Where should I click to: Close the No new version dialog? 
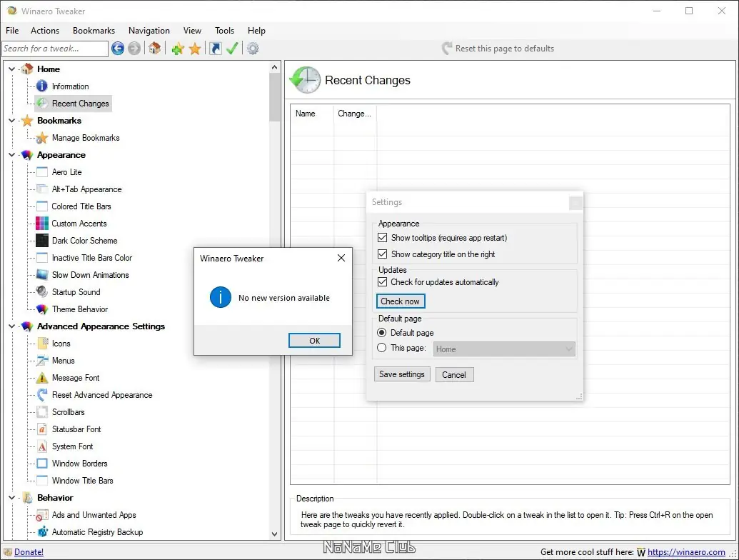tap(341, 258)
